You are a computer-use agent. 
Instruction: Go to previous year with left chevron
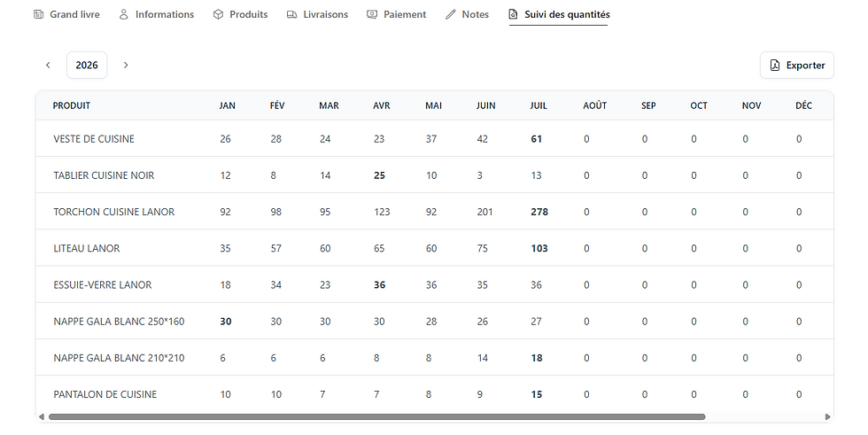click(48, 66)
